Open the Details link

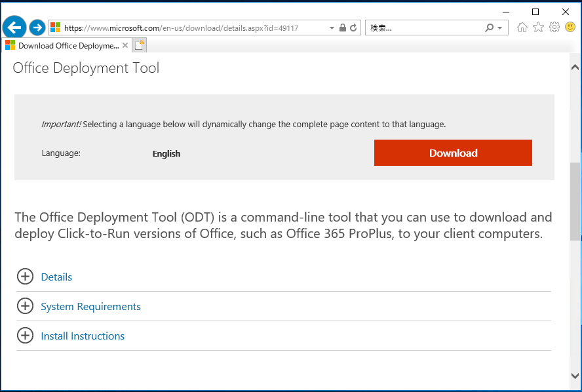(x=56, y=277)
